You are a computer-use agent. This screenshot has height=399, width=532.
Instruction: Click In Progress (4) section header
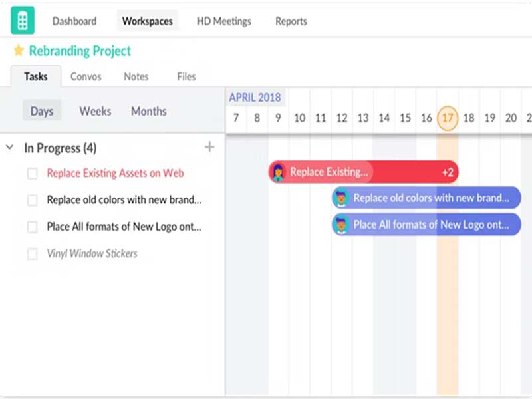coord(61,148)
